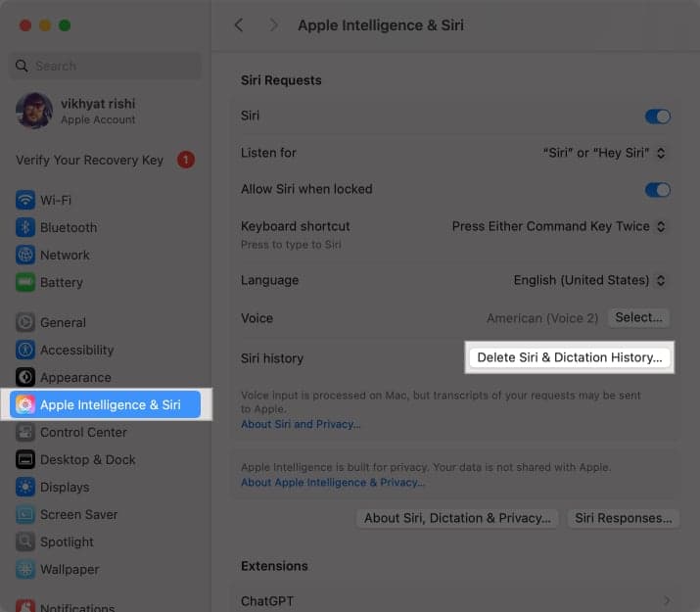Click the American (Voice 2) text
The width and height of the screenshot is (700, 612).
(542, 318)
